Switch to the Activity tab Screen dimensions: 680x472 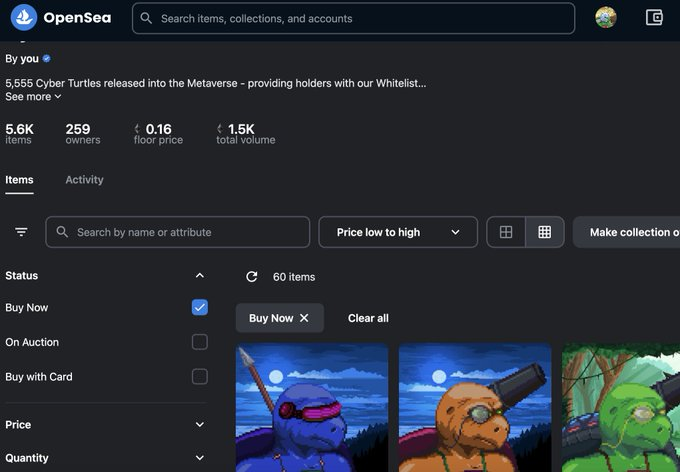[x=85, y=180]
